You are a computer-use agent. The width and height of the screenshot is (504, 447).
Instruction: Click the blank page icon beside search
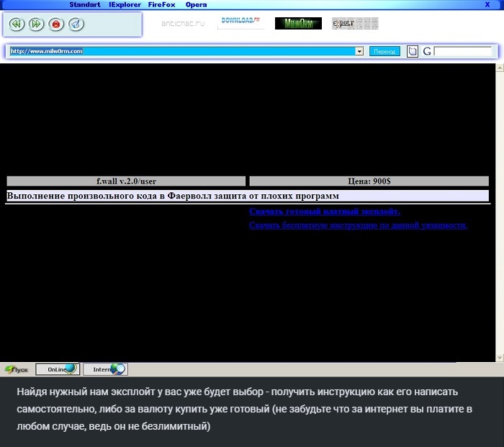coord(413,51)
